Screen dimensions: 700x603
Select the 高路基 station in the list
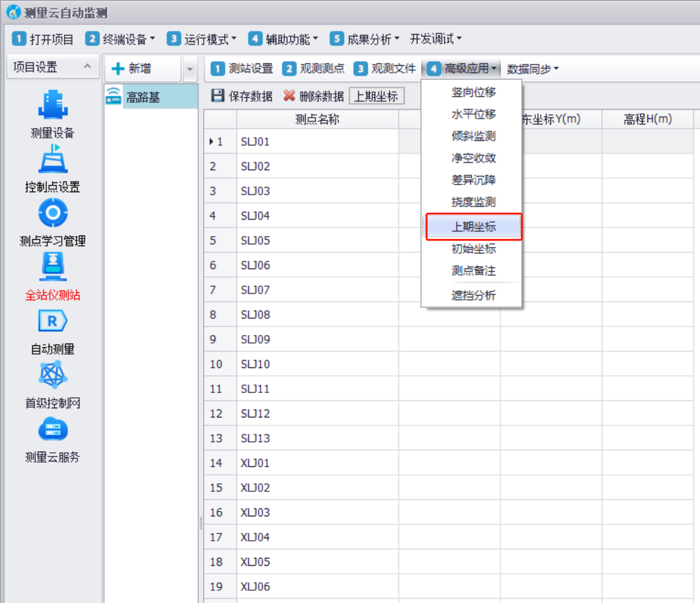click(x=143, y=96)
